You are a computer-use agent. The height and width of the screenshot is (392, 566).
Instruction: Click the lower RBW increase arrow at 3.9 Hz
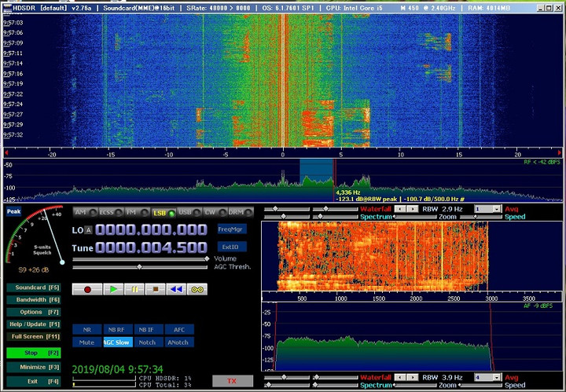(x=412, y=377)
